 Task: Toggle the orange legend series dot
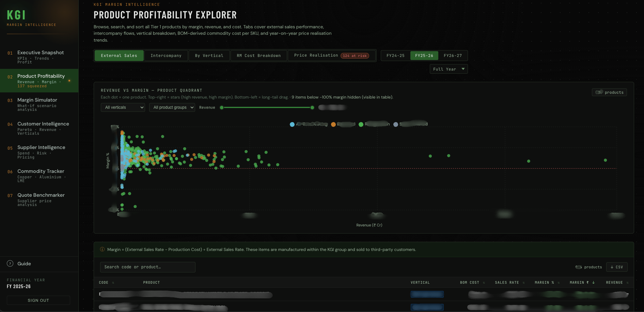[x=333, y=124]
